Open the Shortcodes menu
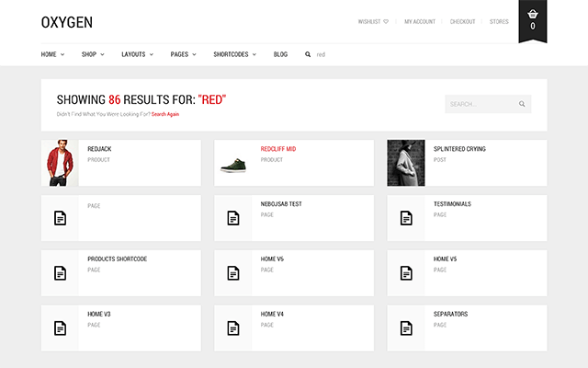Screen dimensions: 588x368 (x=234, y=54)
